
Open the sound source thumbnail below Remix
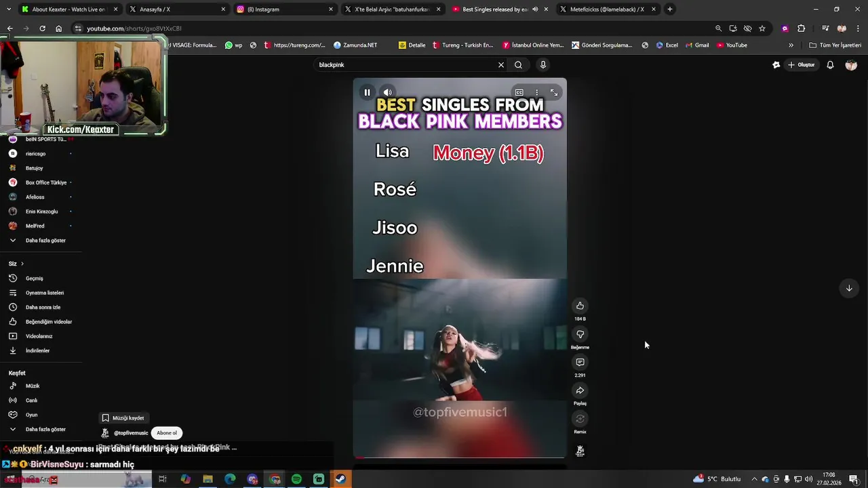coord(580,451)
